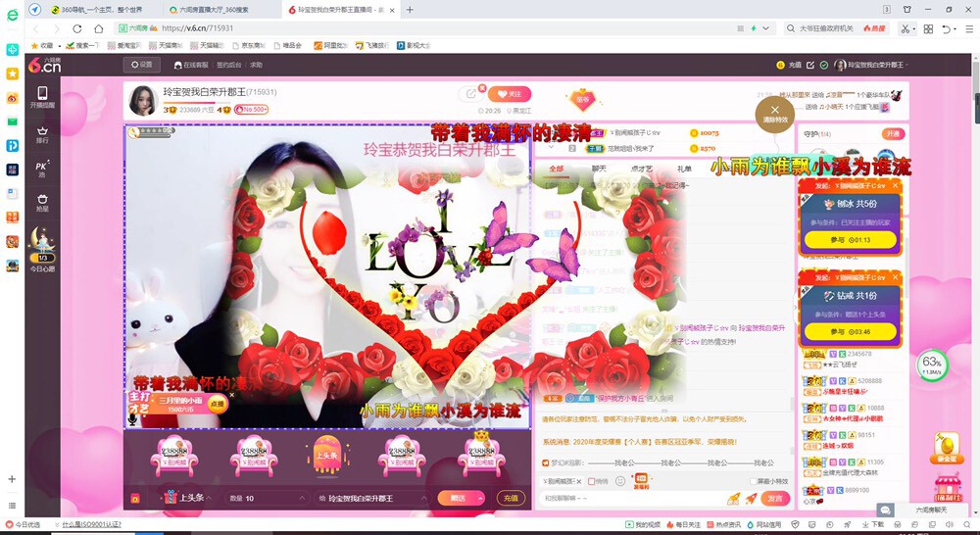Click the 发福利 gift icon above chat input
This screenshot has width=980, height=535.
(641, 481)
